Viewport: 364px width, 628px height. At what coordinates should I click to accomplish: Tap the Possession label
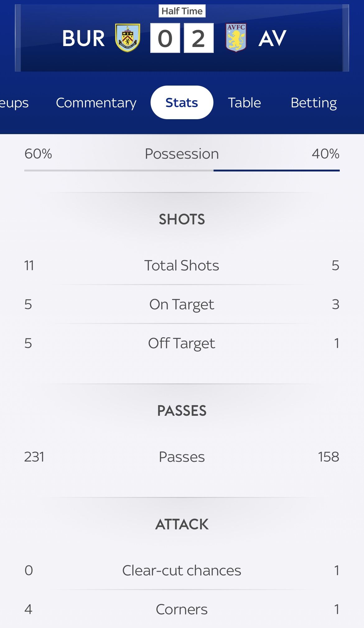182,154
